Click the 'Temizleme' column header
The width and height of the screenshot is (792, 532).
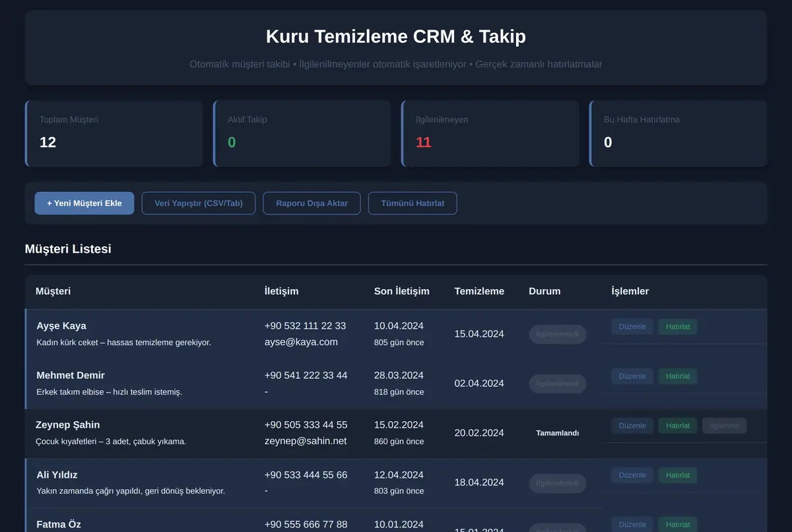point(479,291)
